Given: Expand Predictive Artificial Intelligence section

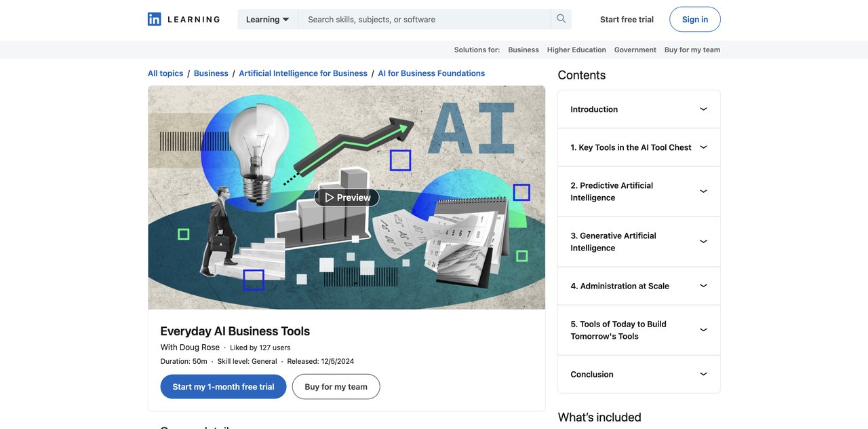Looking at the screenshot, I should tap(639, 191).
